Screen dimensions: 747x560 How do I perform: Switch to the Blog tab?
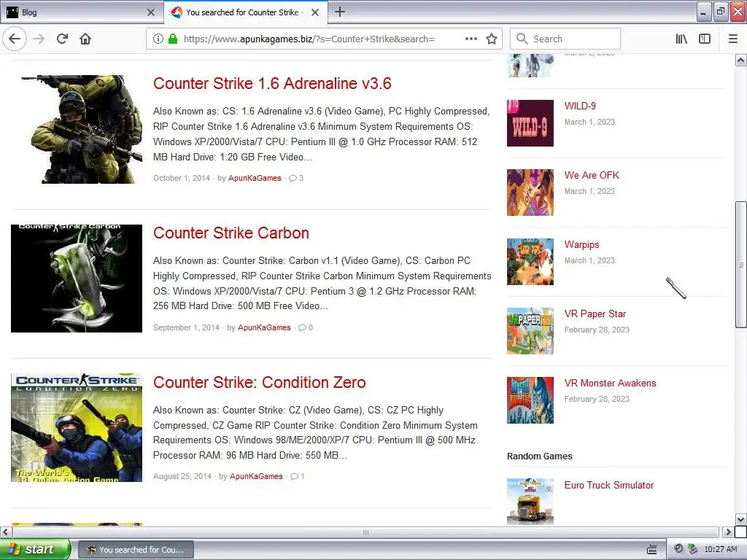81,12
